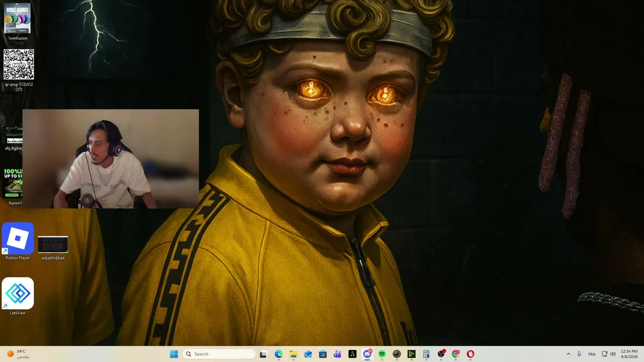Open Microsoft Store from the taskbar
Viewport: 644px width, 362px height.
click(323, 354)
